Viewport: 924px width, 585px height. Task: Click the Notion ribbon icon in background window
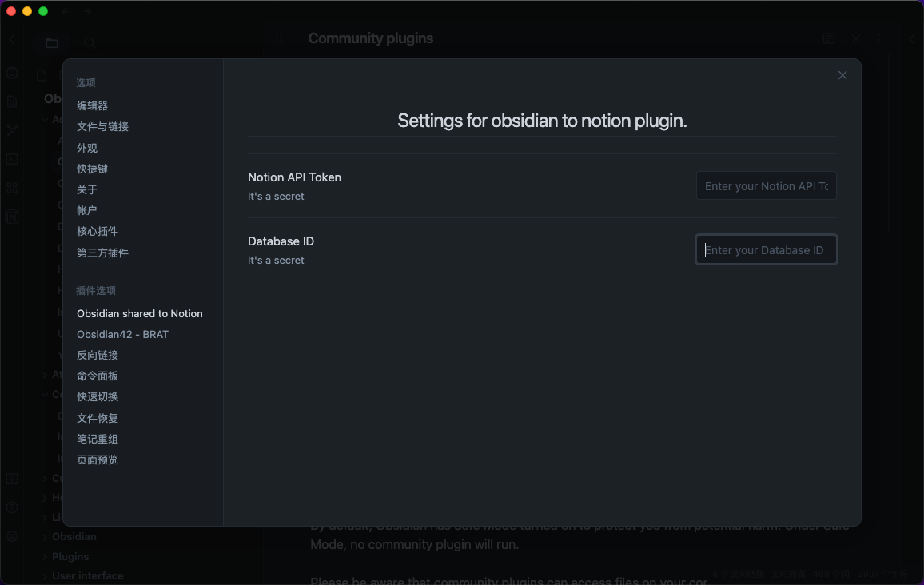click(12, 217)
